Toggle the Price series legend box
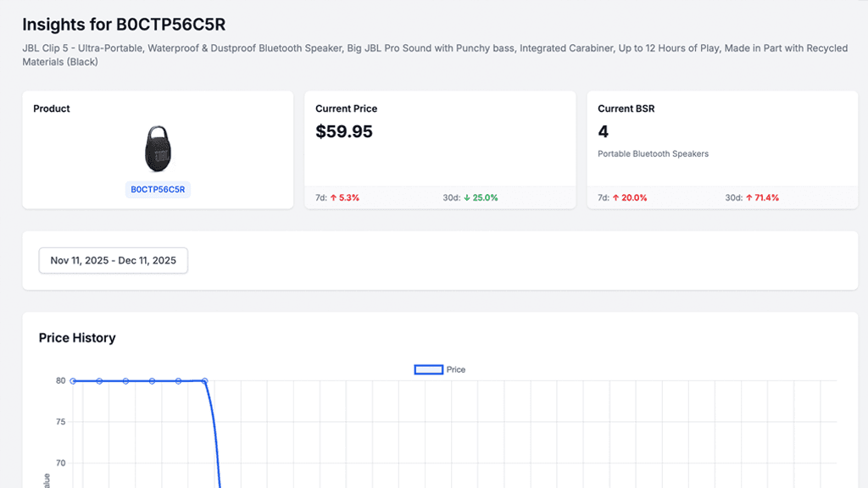This screenshot has width=868, height=488. click(428, 369)
